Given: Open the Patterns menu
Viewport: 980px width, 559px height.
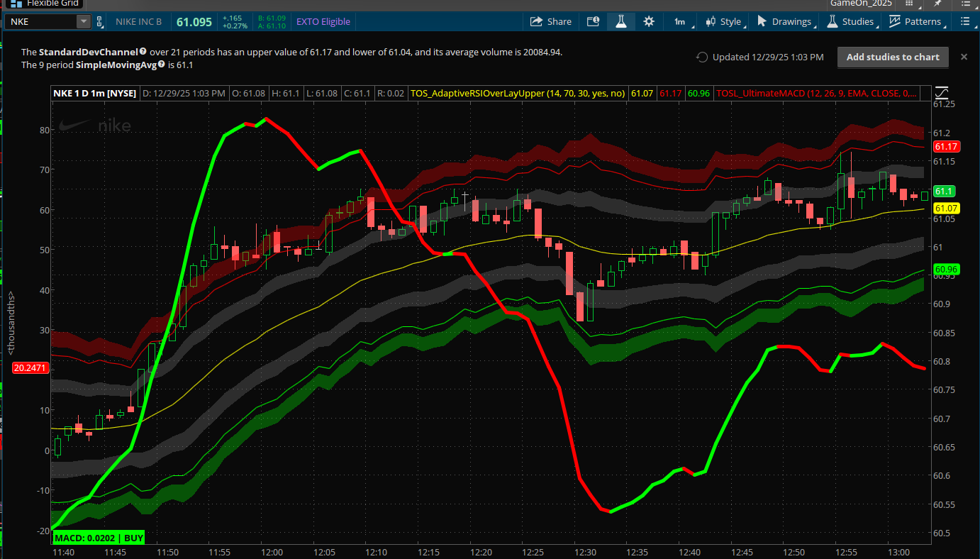Looking at the screenshot, I should [915, 21].
